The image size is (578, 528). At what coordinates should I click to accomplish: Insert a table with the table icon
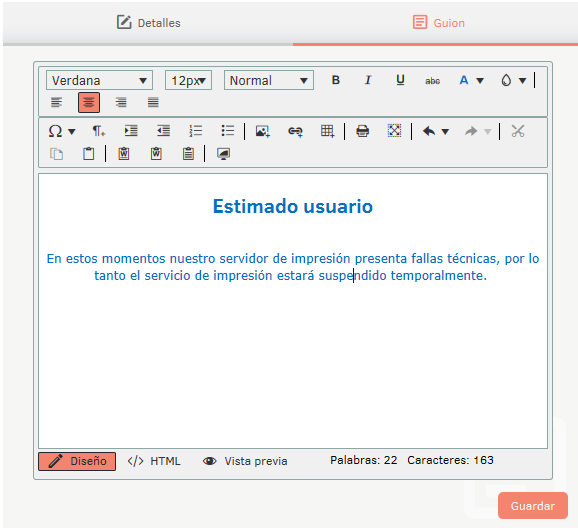point(327,131)
